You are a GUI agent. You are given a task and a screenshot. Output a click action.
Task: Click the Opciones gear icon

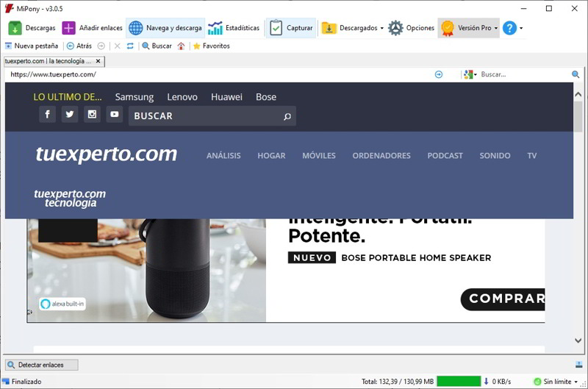[395, 28]
